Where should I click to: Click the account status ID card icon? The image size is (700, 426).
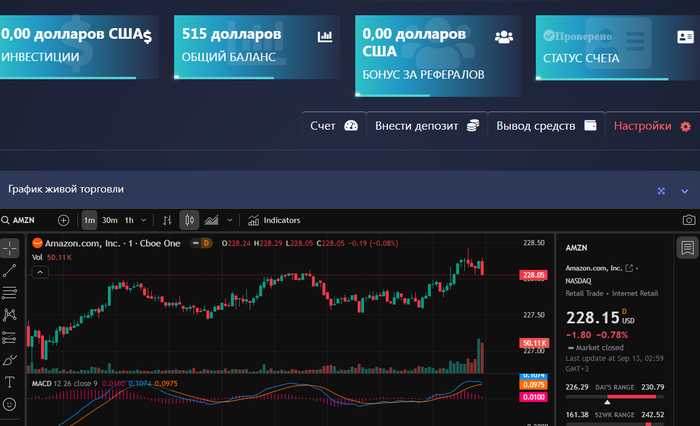[685, 37]
